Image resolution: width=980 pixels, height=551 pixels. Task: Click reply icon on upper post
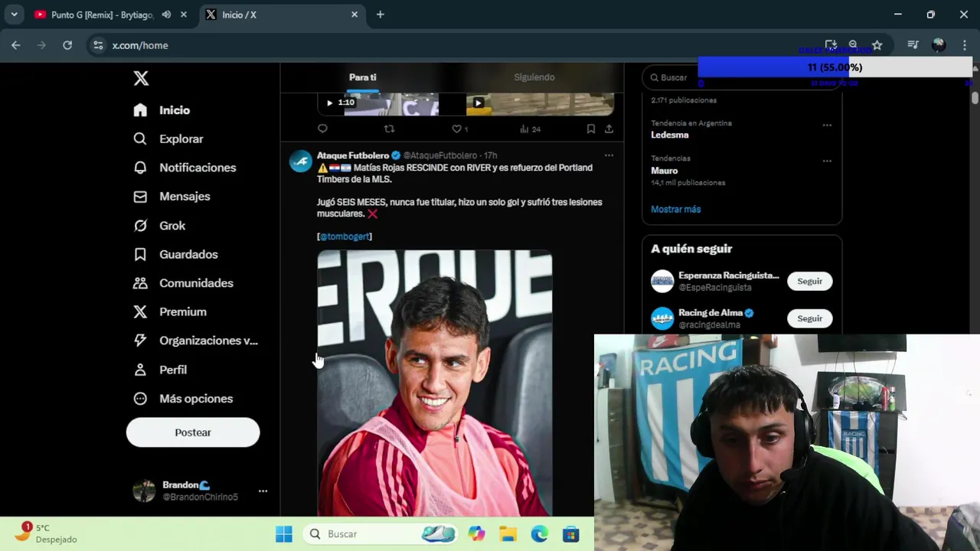point(322,129)
